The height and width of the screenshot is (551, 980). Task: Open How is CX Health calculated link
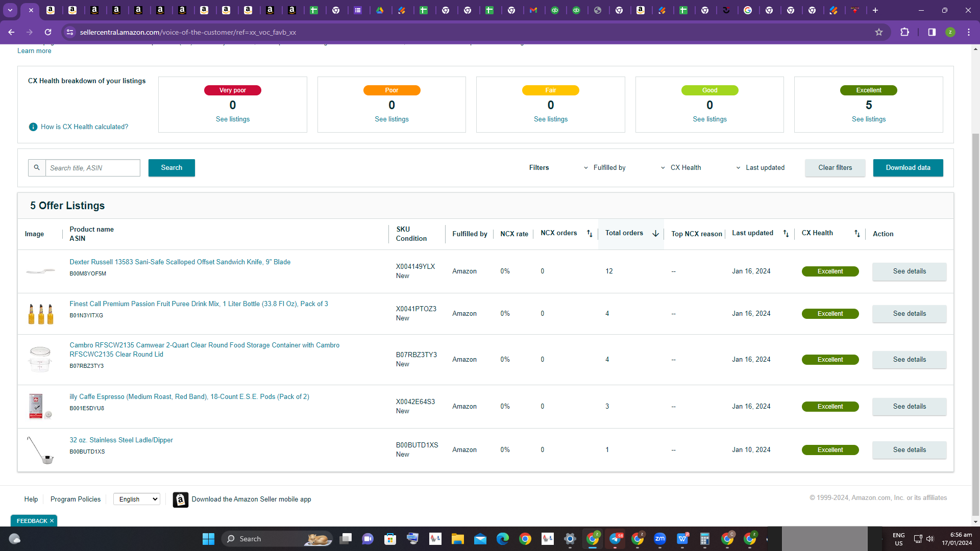85,127
